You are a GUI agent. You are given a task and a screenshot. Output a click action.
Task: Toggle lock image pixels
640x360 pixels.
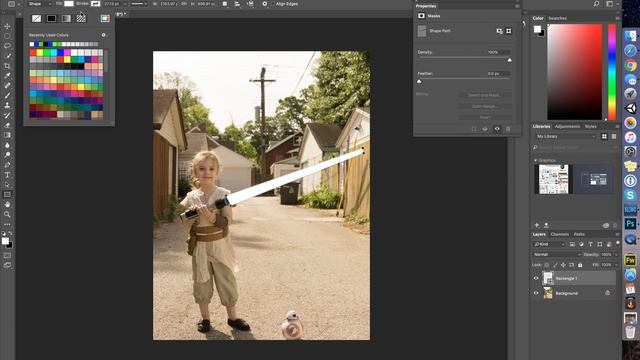coord(555,265)
